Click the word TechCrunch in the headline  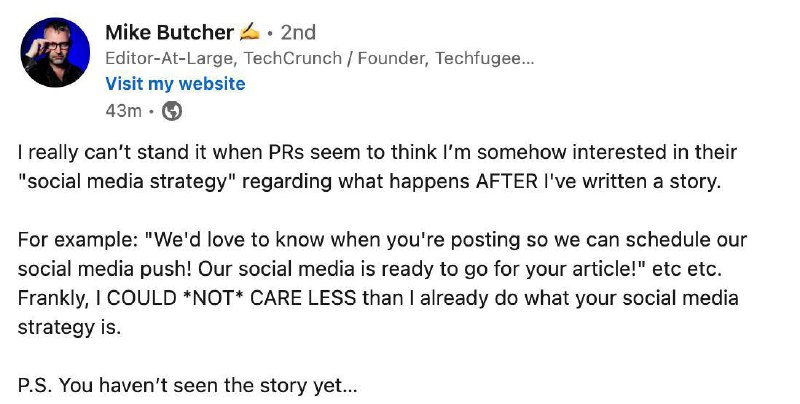[292, 59]
